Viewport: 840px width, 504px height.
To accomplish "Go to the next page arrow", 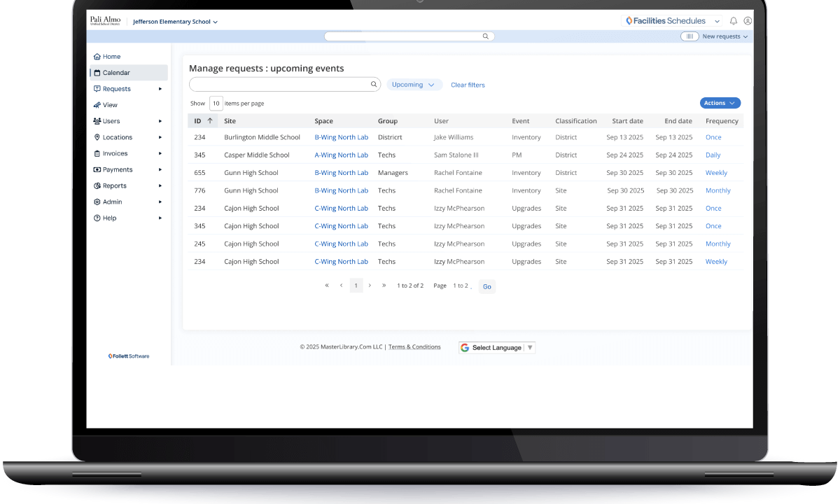I will (370, 286).
